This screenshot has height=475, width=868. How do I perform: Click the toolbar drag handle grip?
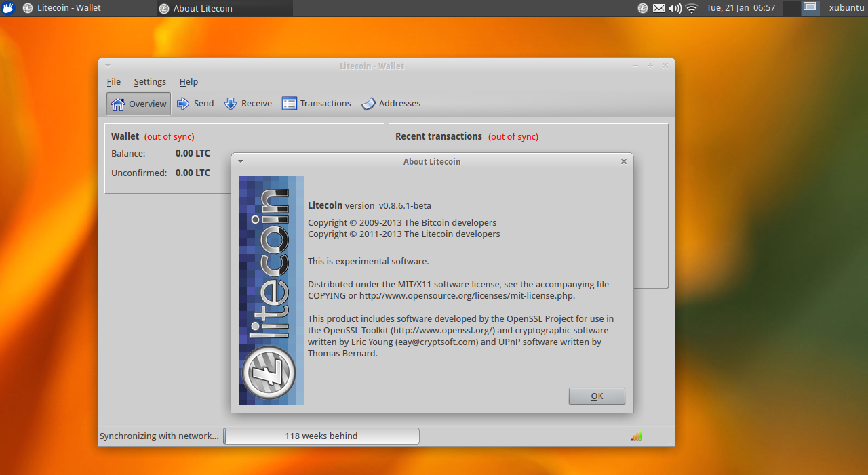click(x=102, y=104)
